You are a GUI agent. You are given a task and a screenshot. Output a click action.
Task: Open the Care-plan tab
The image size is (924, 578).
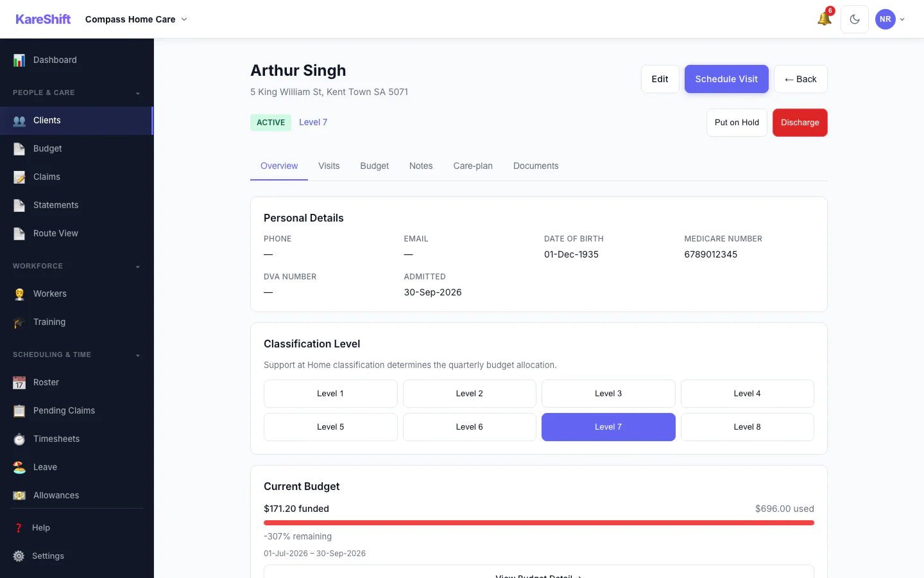tap(473, 166)
